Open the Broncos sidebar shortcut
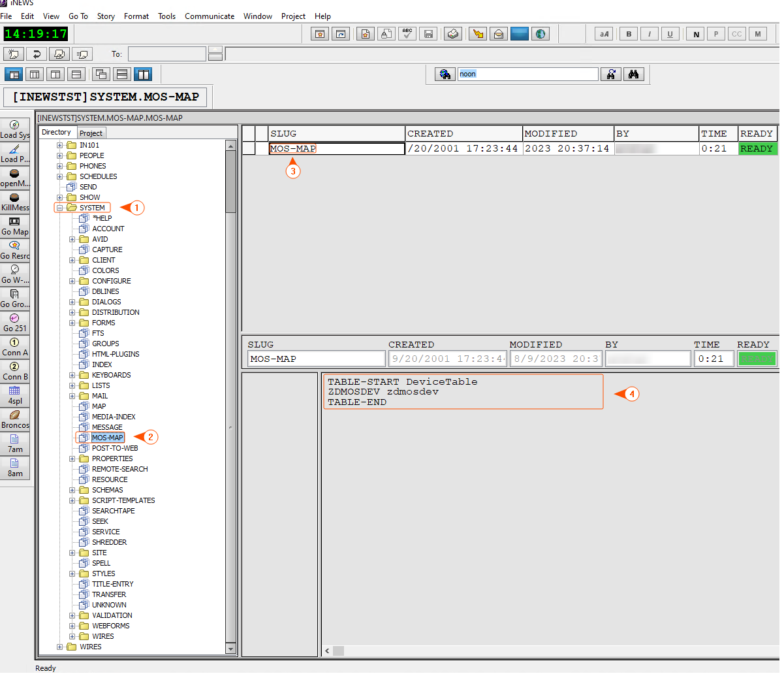Image resolution: width=784 pixels, height=678 pixels. point(15,420)
